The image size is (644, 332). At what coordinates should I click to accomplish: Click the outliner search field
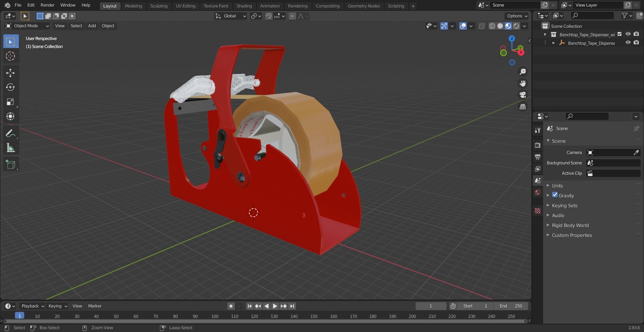(x=592, y=16)
